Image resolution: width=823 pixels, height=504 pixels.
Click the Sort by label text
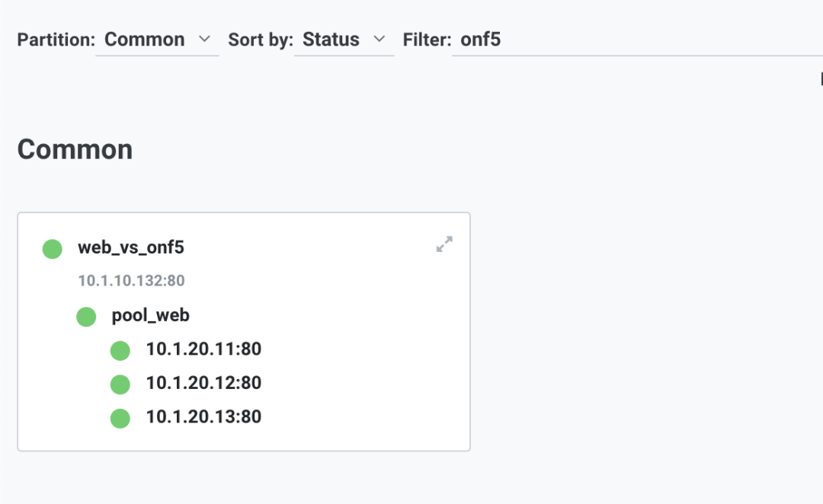coord(261,40)
